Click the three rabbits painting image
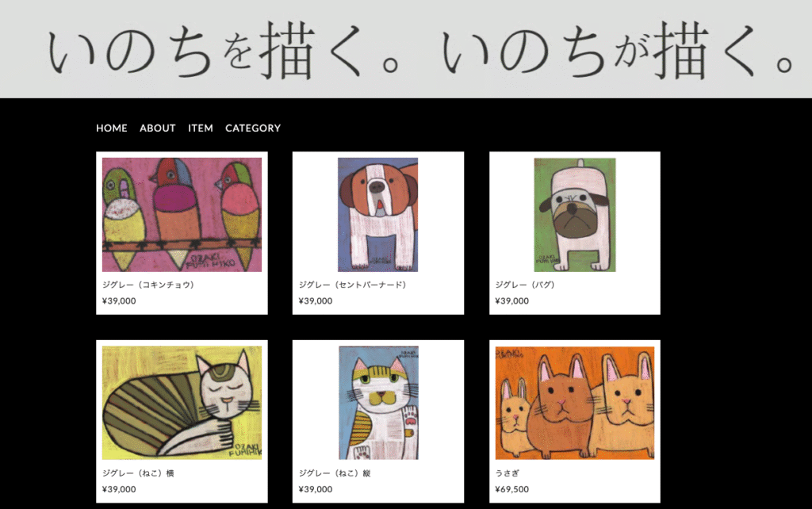 click(x=575, y=403)
